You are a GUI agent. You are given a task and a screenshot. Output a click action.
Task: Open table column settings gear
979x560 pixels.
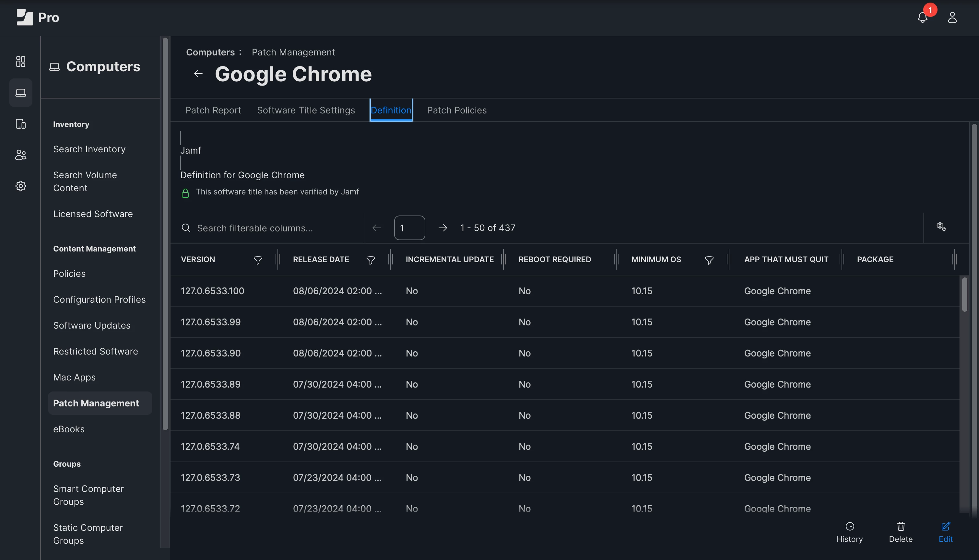click(941, 227)
